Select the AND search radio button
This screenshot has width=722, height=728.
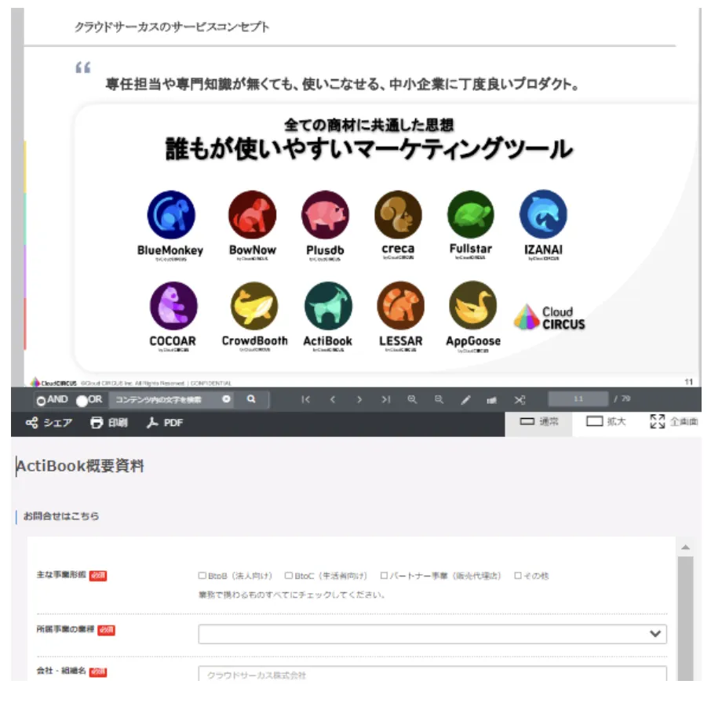(41, 401)
